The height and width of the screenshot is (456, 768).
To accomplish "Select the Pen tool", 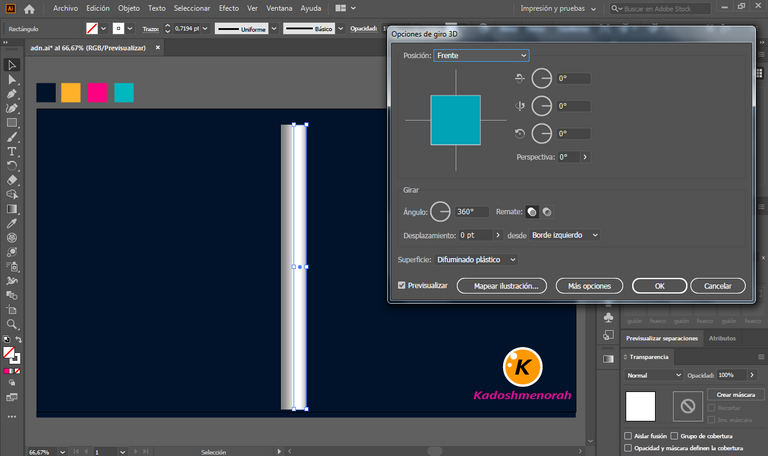I will (12, 94).
